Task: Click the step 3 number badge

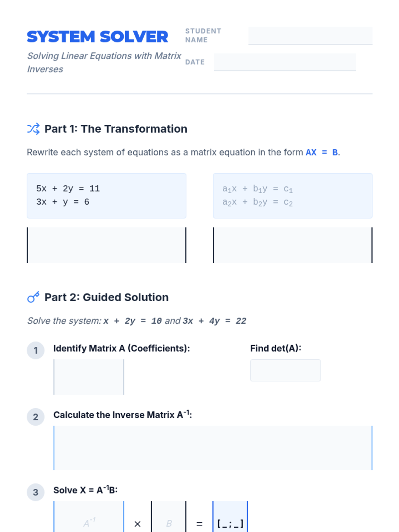Action: coord(36,492)
